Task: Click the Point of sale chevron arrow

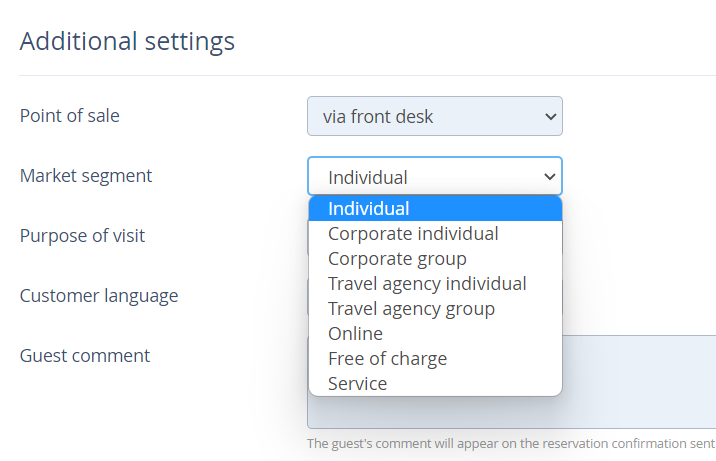Action: [x=551, y=117]
